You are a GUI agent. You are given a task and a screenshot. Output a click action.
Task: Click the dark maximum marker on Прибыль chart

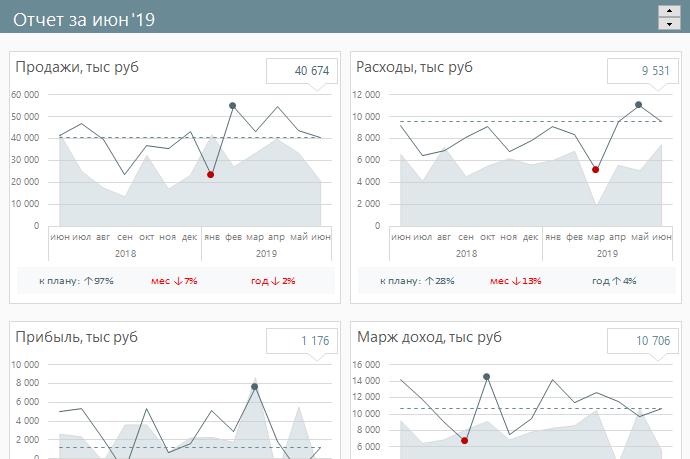[254, 387]
